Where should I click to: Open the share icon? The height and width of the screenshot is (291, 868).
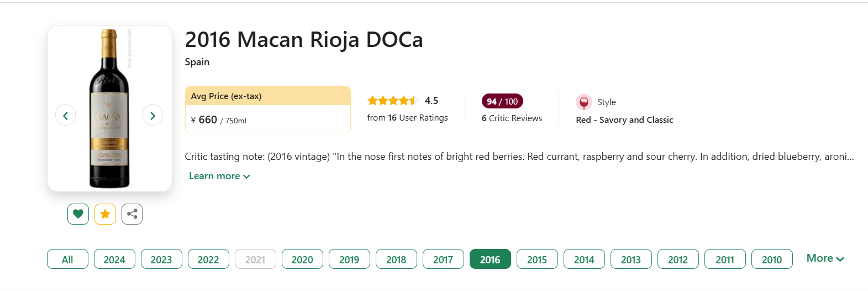(132, 214)
